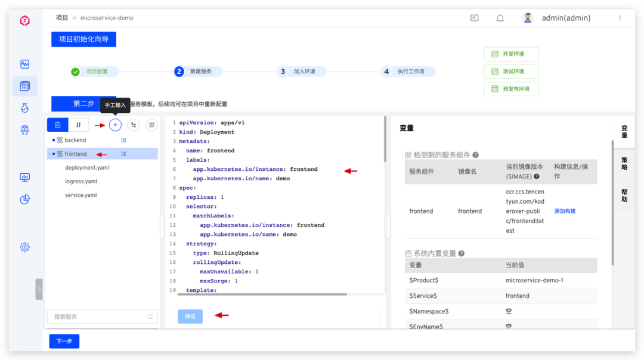
Task: Expand the collapsed sidebar handle
Action: tap(39, 289)
